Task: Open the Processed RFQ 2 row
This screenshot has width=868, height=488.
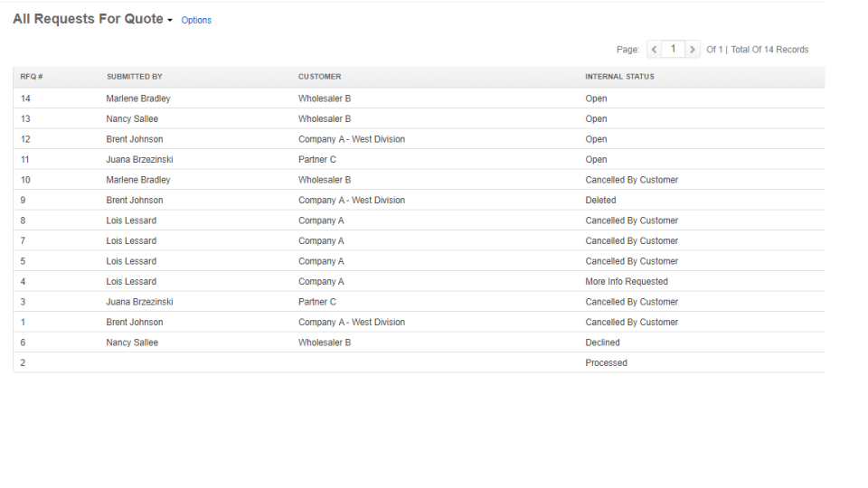Action: (606, 363)
